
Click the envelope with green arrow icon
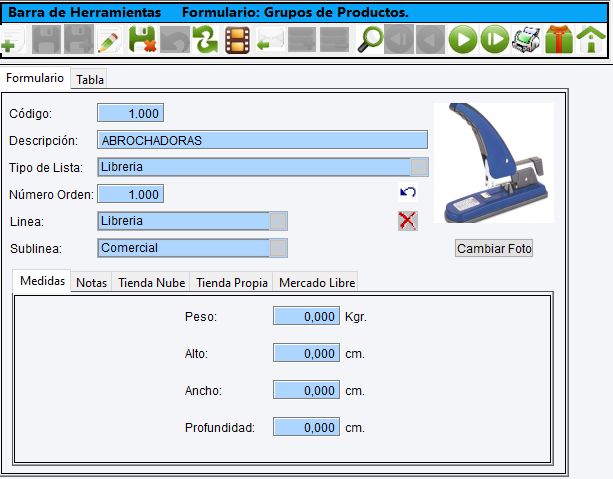point(270,39)
